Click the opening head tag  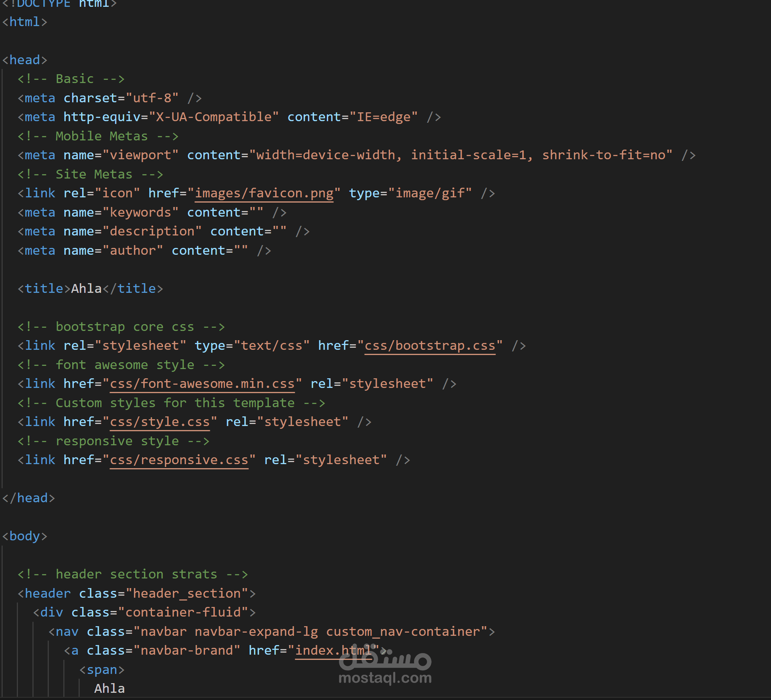[x=25, y=60]
